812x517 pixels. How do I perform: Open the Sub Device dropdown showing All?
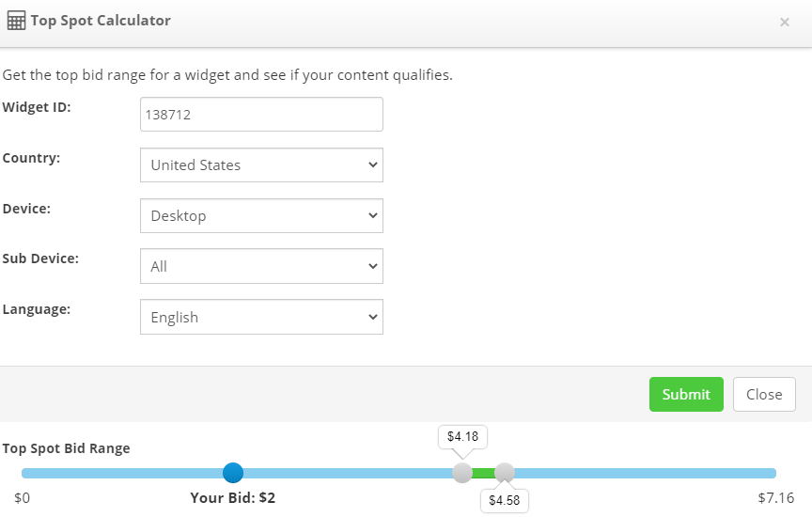pos(261,266)
